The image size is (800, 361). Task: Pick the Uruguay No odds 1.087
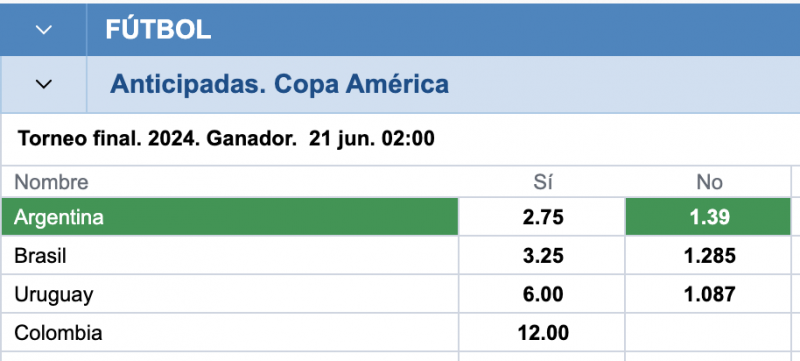click(708, 294)
